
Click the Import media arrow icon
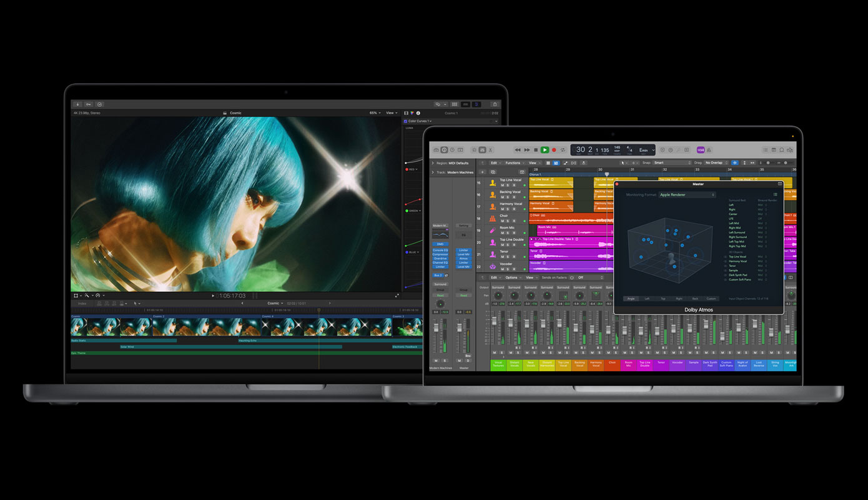coord(78,104)
